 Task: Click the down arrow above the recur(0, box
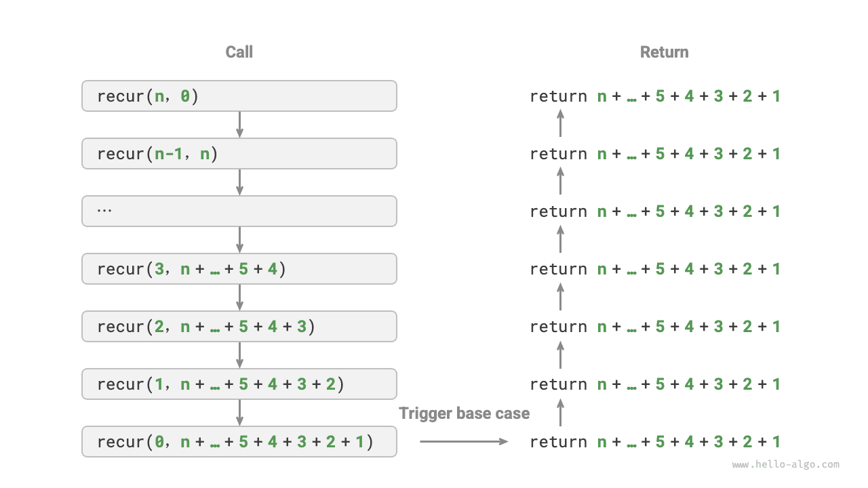point(239,413)
